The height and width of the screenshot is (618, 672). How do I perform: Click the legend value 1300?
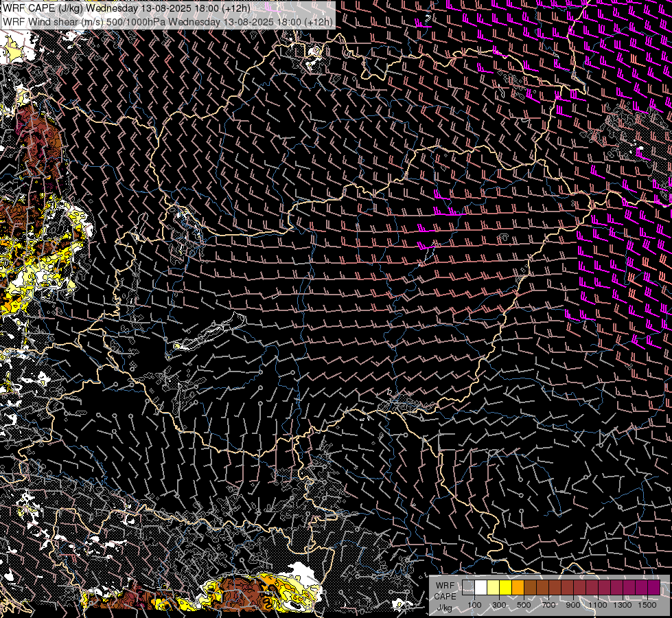(623, 605)
